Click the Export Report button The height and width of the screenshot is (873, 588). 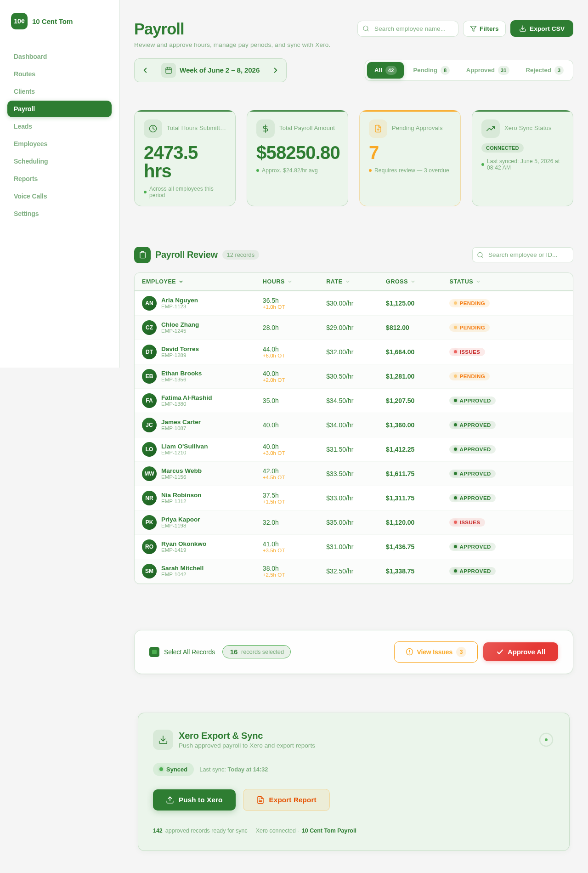click(x=286, y=800)
